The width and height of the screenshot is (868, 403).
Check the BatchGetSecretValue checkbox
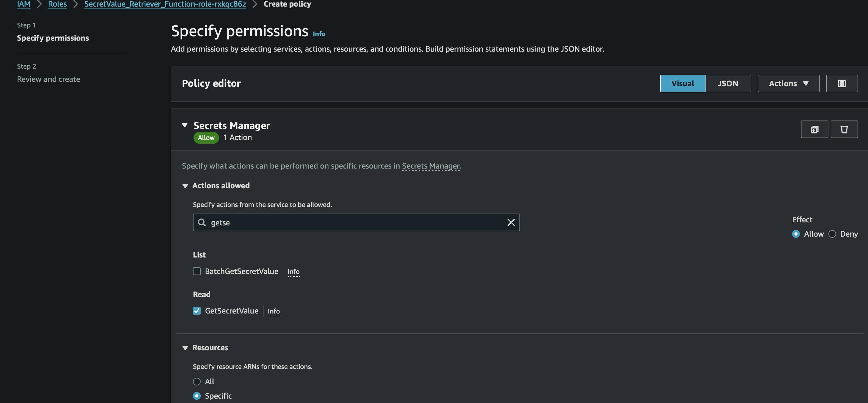tap(197, 271)
